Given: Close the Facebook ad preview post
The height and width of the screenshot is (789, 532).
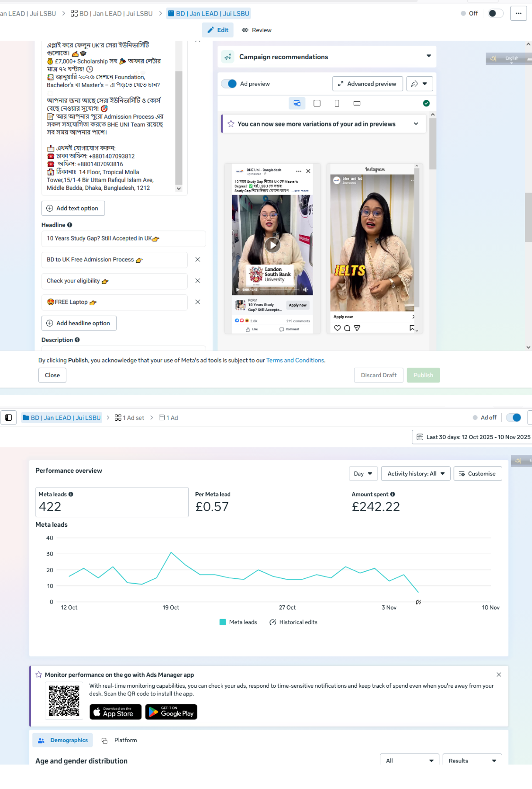Looking at the screenshot, I should (x=308, y=171).
